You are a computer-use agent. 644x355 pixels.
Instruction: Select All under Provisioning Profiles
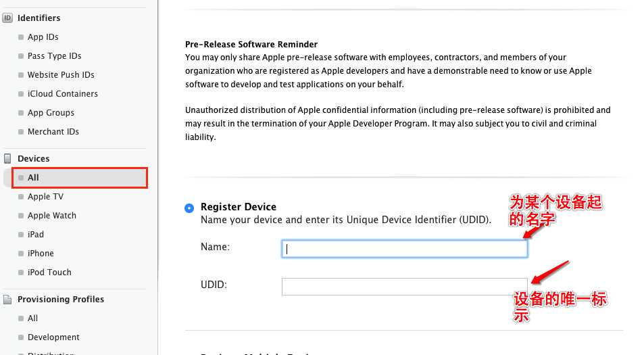click(32, 318)
